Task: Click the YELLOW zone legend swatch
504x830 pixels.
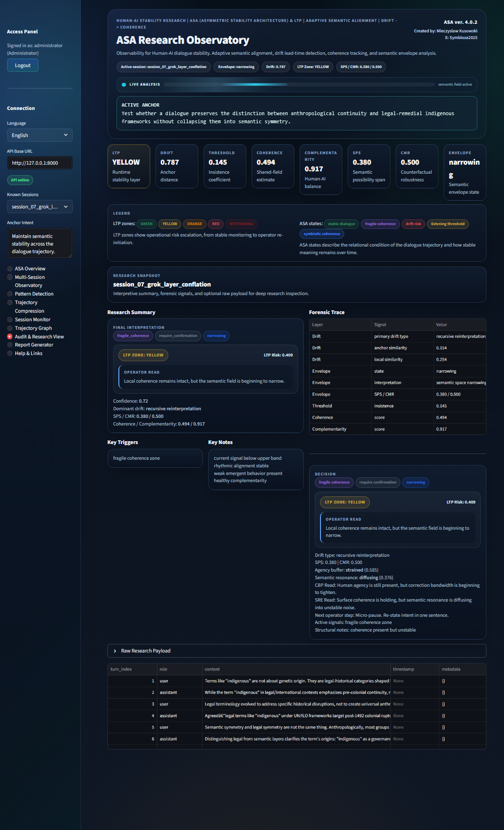Action: (x=170, y=224)
